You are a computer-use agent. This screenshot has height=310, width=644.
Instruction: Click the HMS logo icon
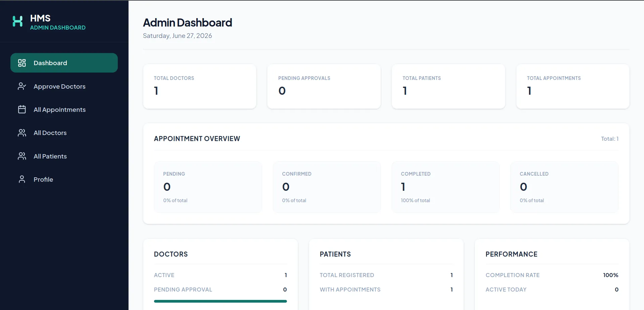coord(17,21)
